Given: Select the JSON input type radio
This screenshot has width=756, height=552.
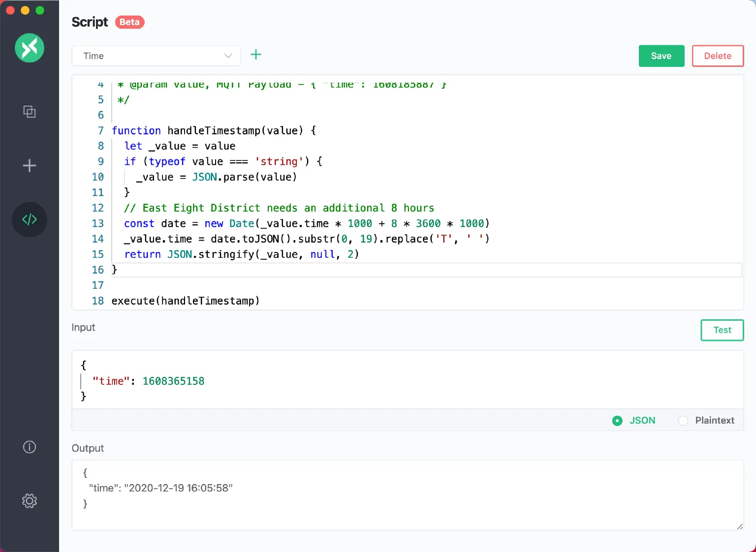Looking at the screenshot, I should pos(617,421).
